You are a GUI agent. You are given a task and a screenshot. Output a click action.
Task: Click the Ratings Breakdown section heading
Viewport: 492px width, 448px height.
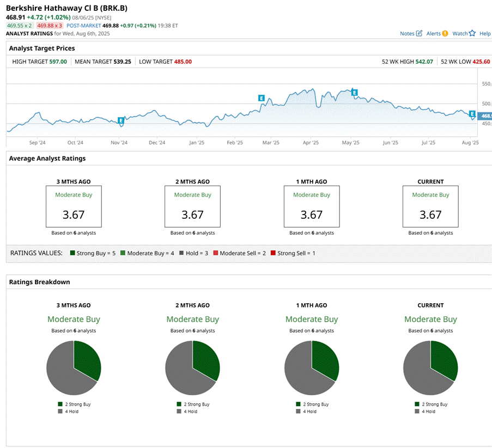pos(40,282)
